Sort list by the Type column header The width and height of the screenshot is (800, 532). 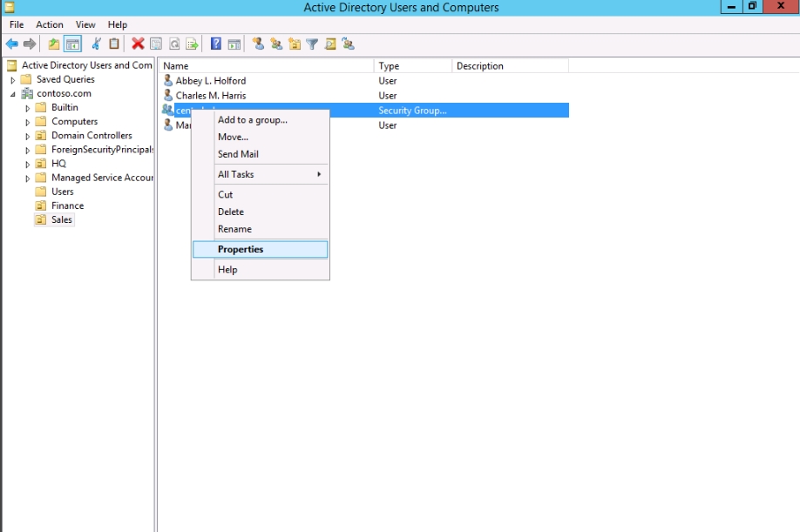(x=412, y=66)
